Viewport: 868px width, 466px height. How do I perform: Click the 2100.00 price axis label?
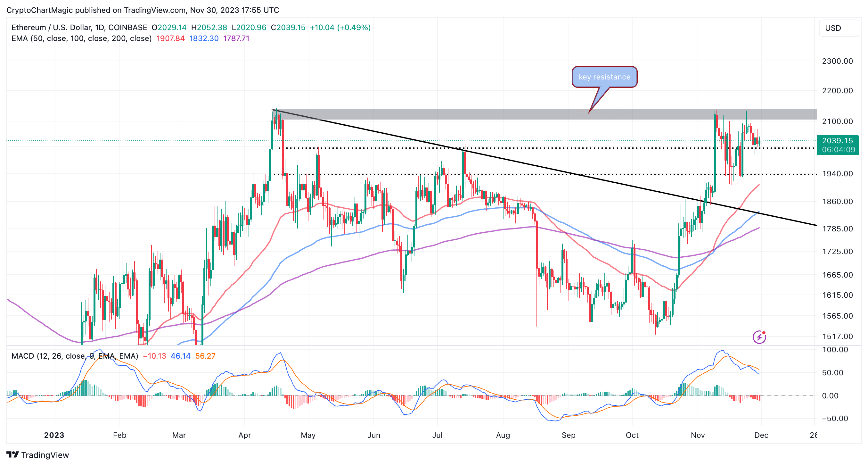click(837, 121)
